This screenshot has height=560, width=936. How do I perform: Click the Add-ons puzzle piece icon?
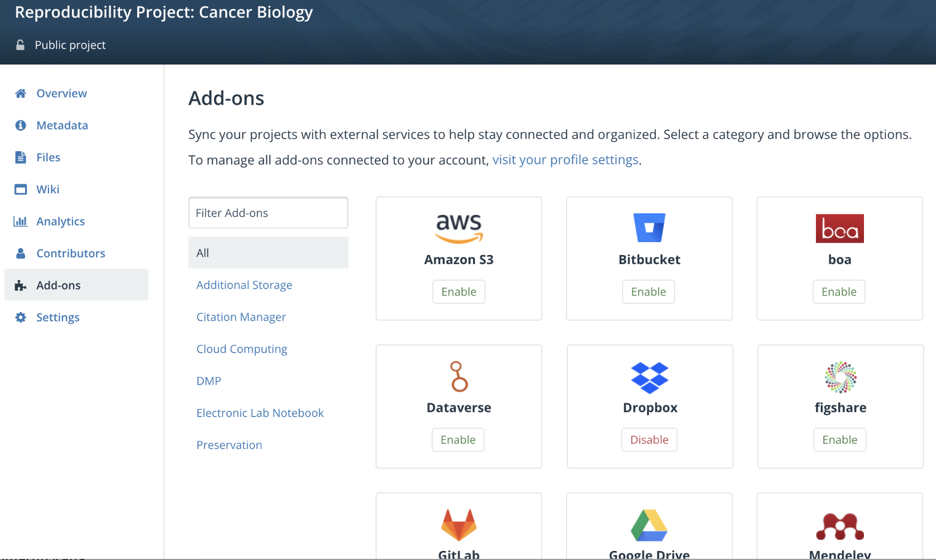(21, 285)
